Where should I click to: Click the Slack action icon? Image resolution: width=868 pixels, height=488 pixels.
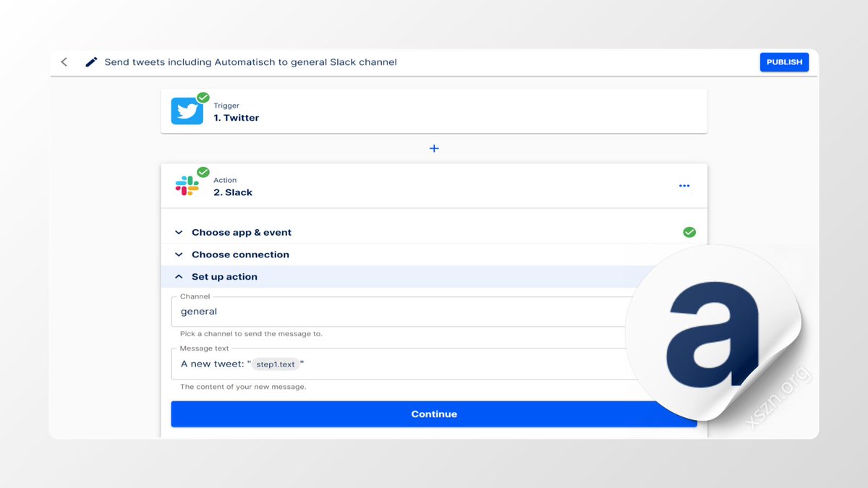point(187,186)
